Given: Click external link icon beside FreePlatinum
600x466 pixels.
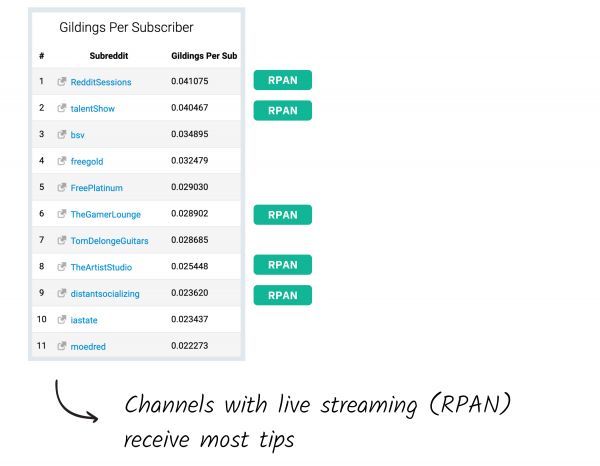Looking at the screenshot, I should pyautogui.click(x=62, y=187).
